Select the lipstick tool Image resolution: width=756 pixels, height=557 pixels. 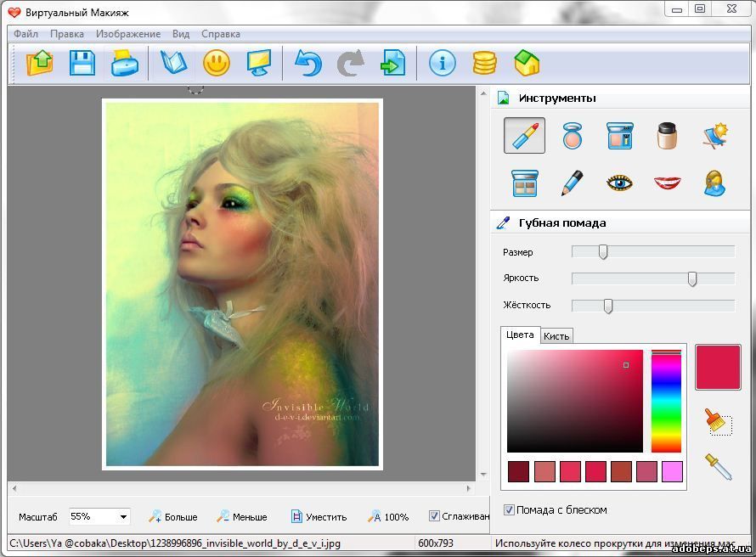[x=525, y=135]
